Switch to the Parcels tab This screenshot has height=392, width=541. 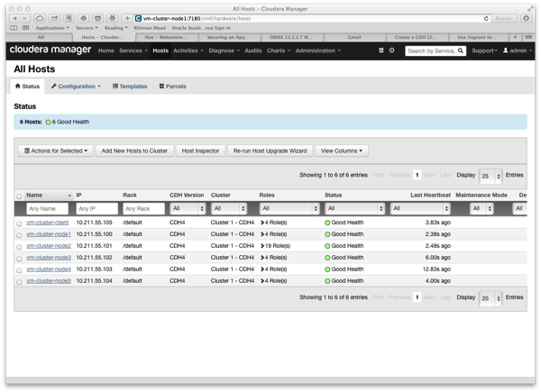click(x=172, y=87)
